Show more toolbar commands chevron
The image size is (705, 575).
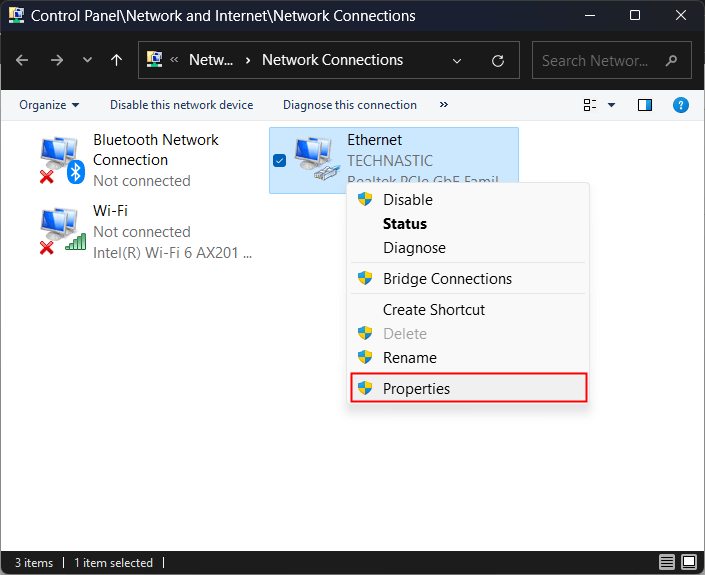(444, 105)
